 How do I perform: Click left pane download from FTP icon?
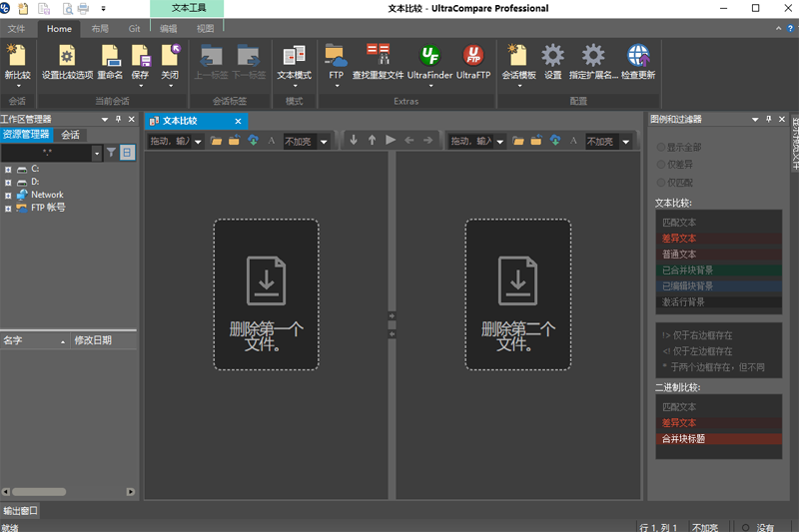(x=253, y=141)
